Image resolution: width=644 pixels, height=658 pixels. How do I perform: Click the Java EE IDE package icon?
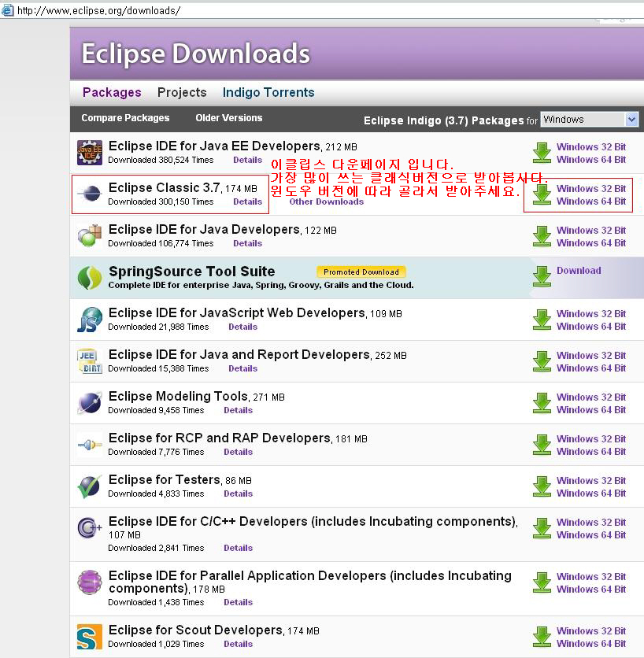[90, 153]
